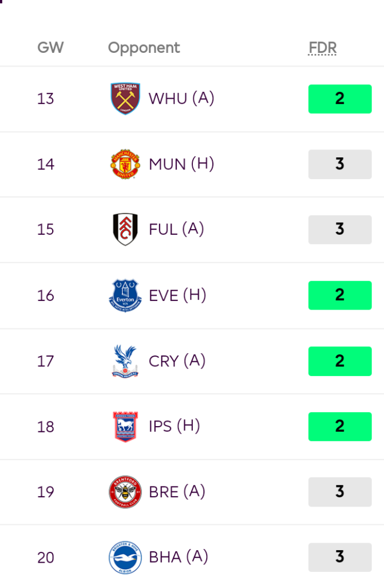The image size is (384, 588).
Task: Select the Fulham club badge
Action: tap(125, 230)
